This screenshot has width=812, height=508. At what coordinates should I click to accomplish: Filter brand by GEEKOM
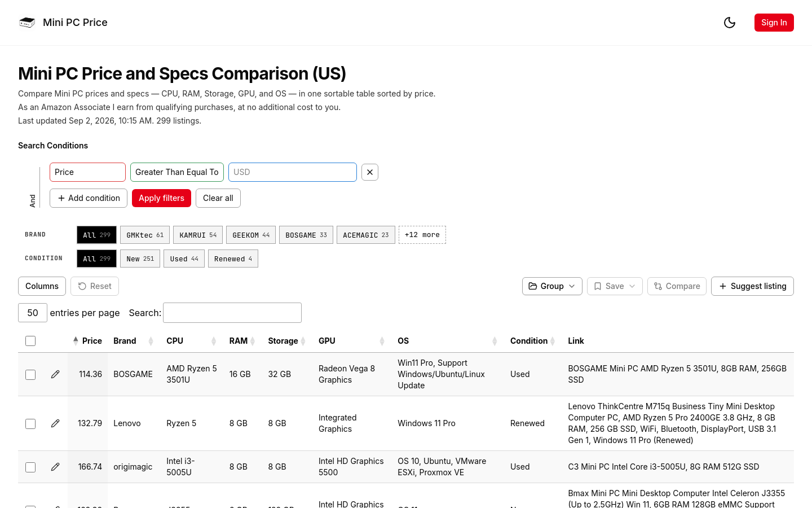pos(251,235)
